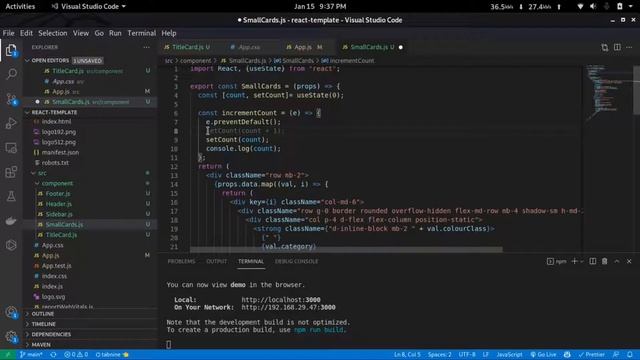Expand the Timeline section
The width and height of the screenshot is (640, 360).
pyautogui.click(x=44, y=324)
